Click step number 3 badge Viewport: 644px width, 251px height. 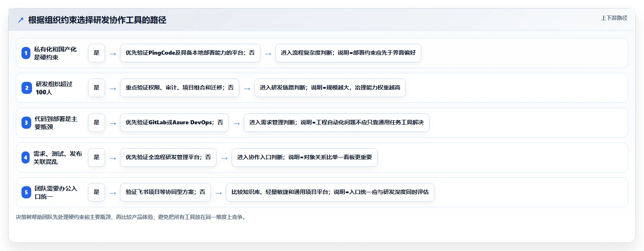[x=26, y=123]
